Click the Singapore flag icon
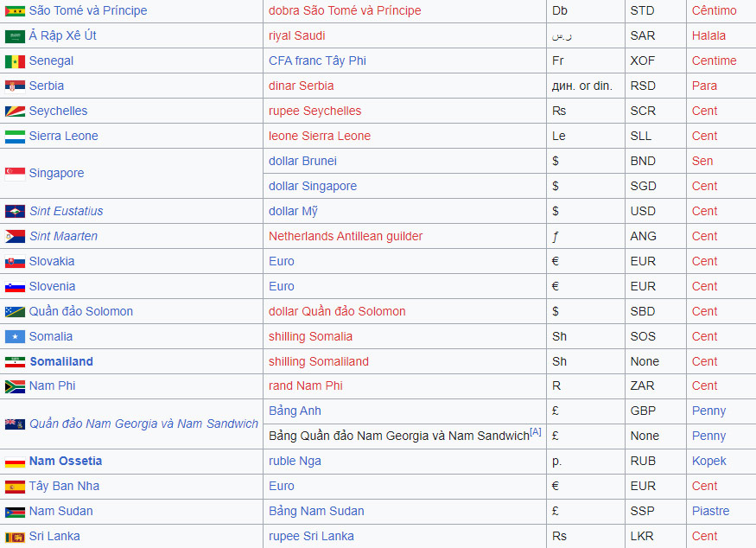 point(15,174)
